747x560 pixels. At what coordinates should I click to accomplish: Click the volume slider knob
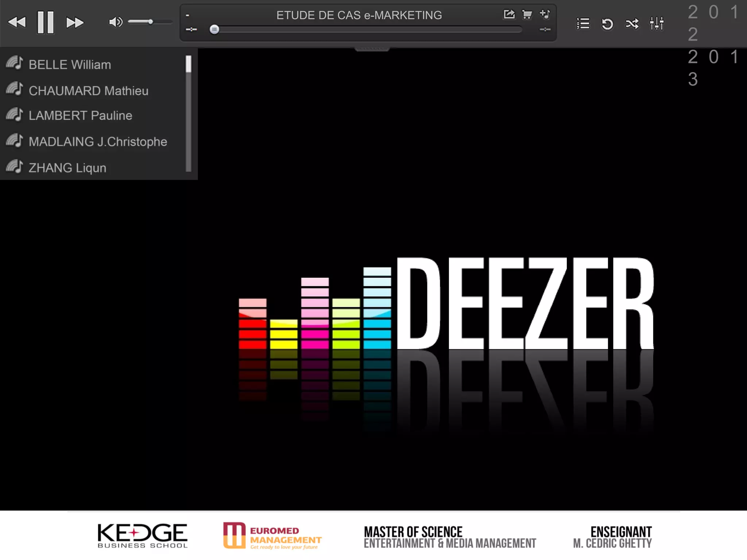150,22
